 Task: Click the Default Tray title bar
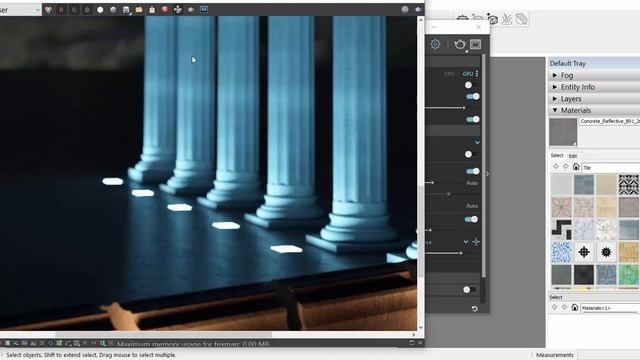point(594,63)
